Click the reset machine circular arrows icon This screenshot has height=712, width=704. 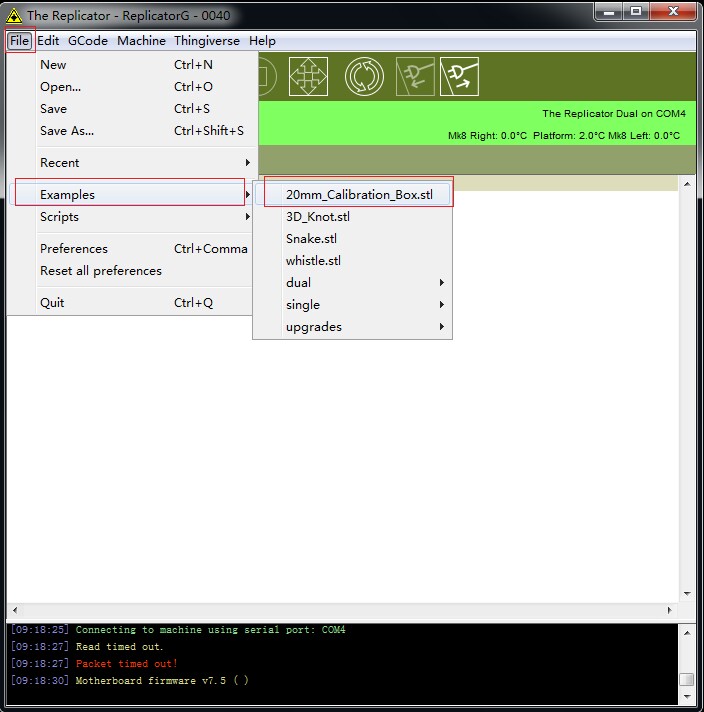364,76
